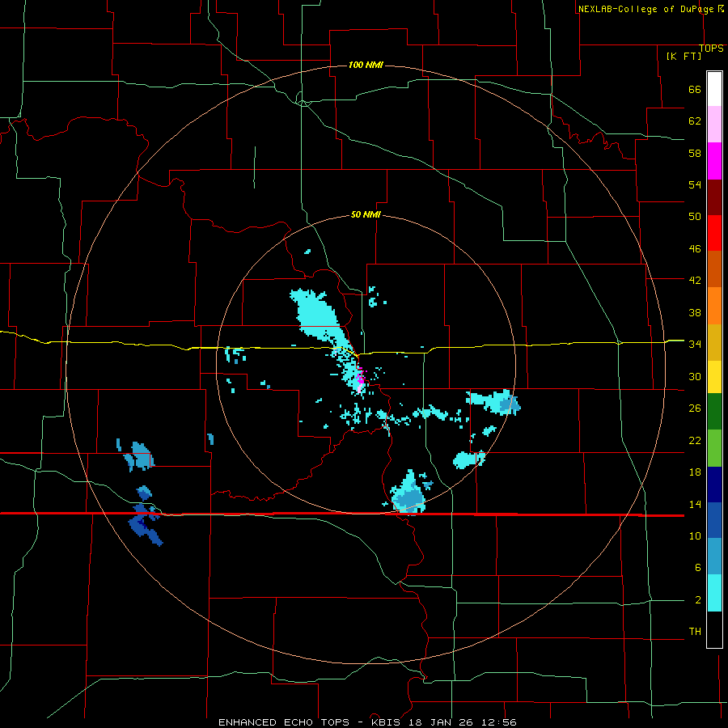This screenshot has height=728, width=728.
Task: Click the 46 legend value
Action: tap(695, 249)
